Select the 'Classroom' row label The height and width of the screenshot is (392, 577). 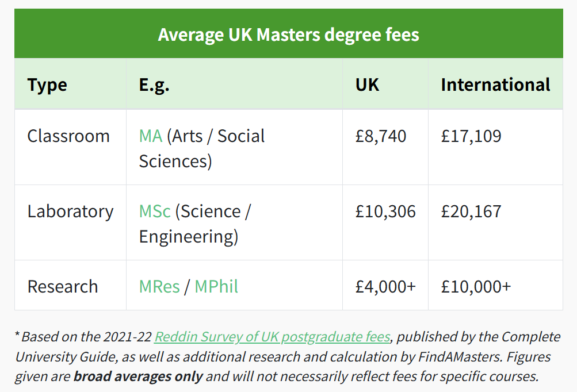click(x=68, y=136)
